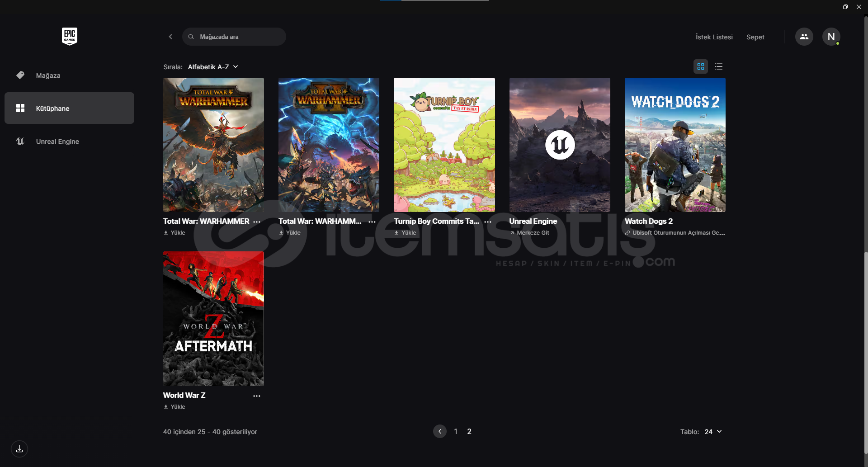Open options menu for Turnip Boy
This screenshot has width=868, height=467.
point(488,222)
